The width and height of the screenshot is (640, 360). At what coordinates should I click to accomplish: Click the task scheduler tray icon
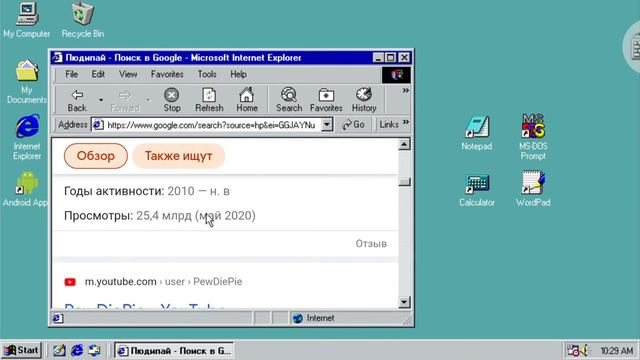click(x=573, y=350)
